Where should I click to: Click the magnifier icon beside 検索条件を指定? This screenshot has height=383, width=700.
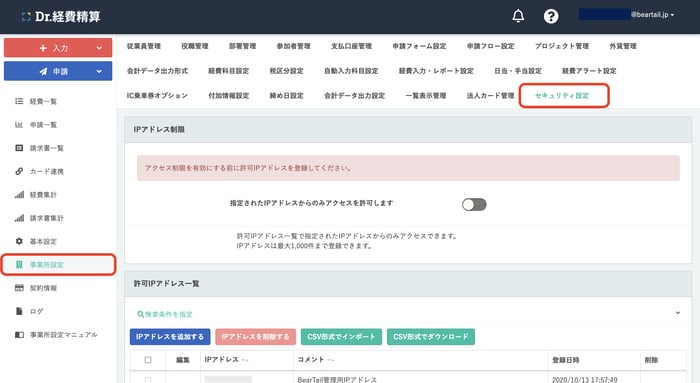tap(140, 314)
